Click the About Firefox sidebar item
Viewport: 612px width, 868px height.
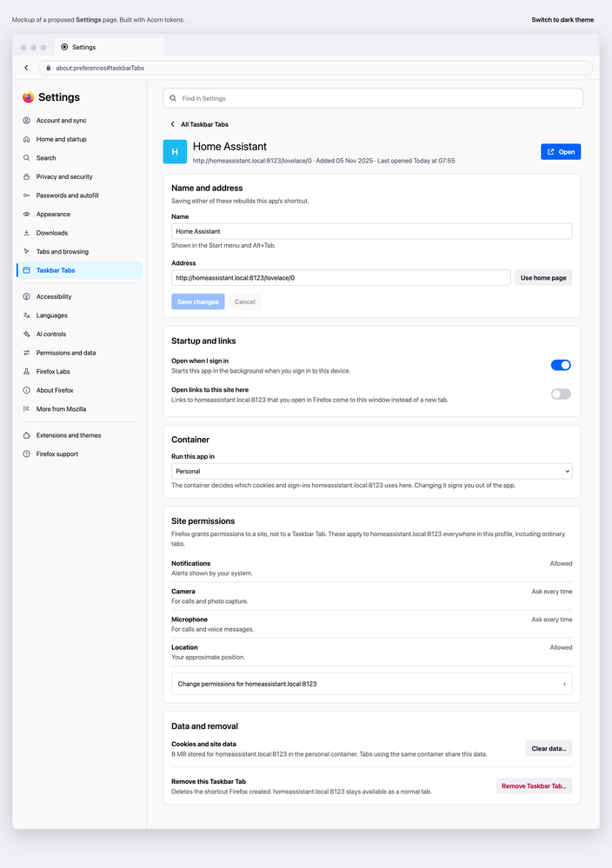pyautogui.click(x=79, y=390)
